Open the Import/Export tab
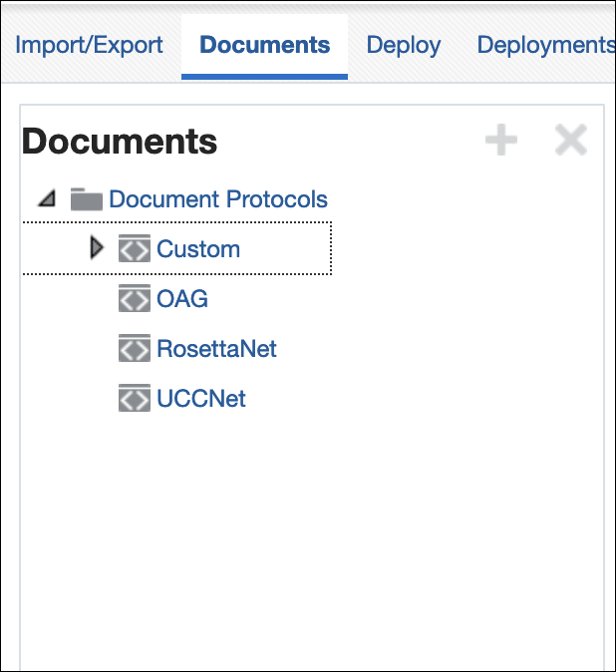Screen dimensions: 616x672 coord(89,45)
